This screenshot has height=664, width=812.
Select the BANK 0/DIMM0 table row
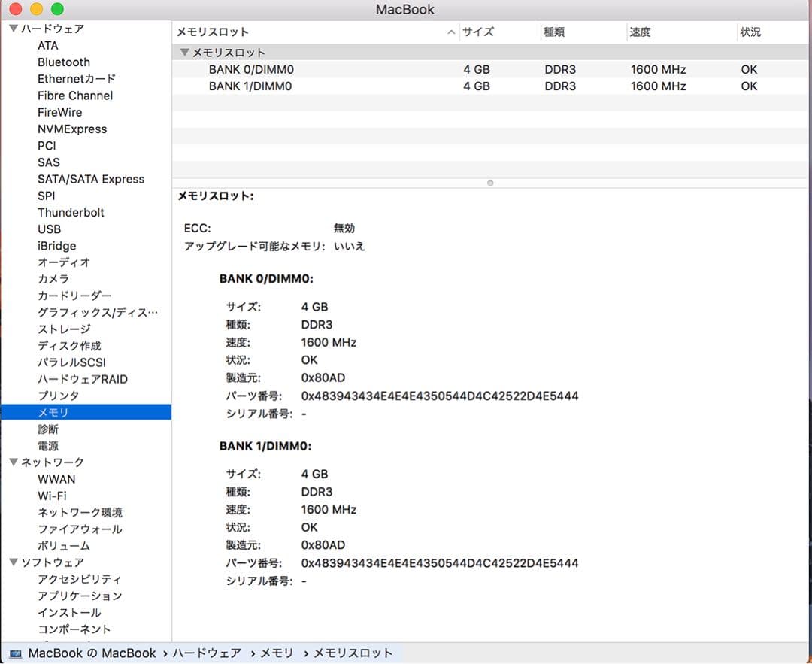489,69
